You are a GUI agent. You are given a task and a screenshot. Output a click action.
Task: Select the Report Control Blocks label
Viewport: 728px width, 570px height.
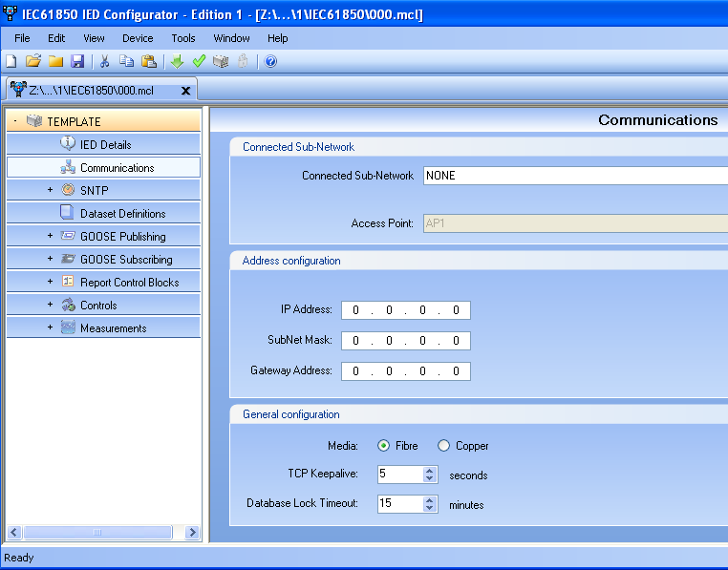pos(130,283)
